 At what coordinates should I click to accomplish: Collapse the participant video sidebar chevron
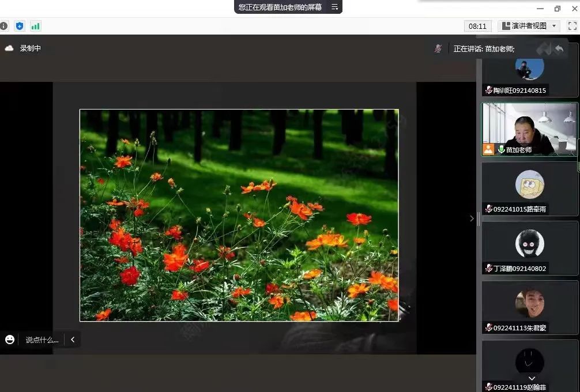(x=472, y=218)
